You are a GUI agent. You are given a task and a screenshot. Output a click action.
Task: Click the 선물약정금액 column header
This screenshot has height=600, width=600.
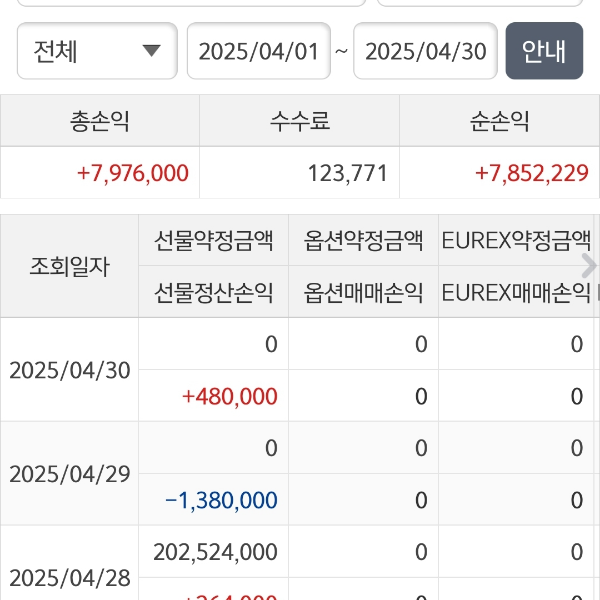[x=214, y=240]
